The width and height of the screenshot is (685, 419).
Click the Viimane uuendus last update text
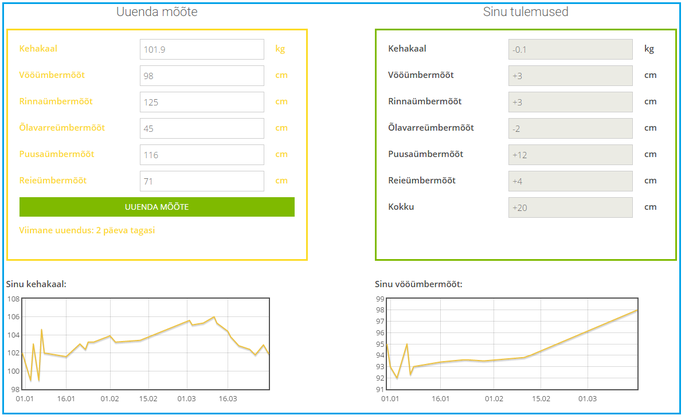tap(87, 230)
